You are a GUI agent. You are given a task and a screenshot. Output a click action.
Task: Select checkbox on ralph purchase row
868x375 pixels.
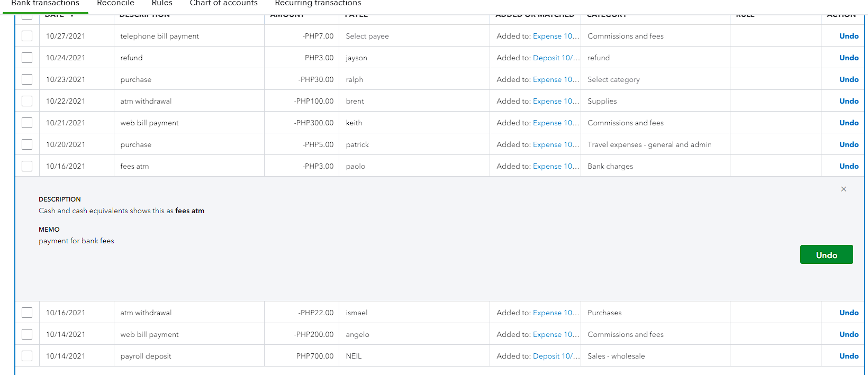click(27, 79)
